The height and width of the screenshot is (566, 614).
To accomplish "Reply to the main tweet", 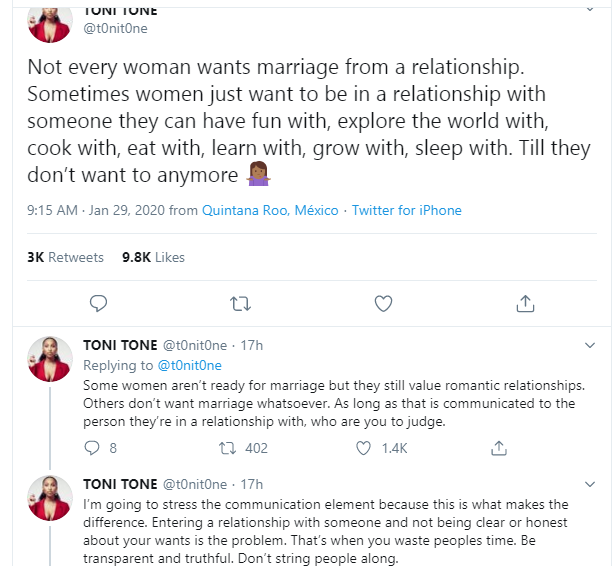I will [98, 302].
